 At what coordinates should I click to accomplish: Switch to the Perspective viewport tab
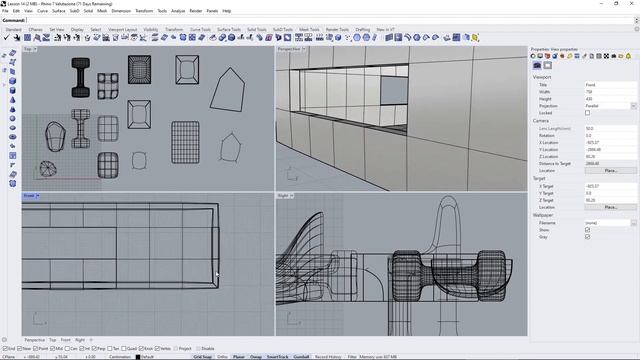coord(34,340)
